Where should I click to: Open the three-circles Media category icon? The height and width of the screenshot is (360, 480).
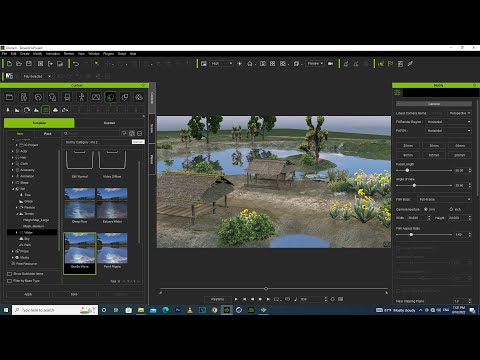pyautogui.click(x=139, y=97)
